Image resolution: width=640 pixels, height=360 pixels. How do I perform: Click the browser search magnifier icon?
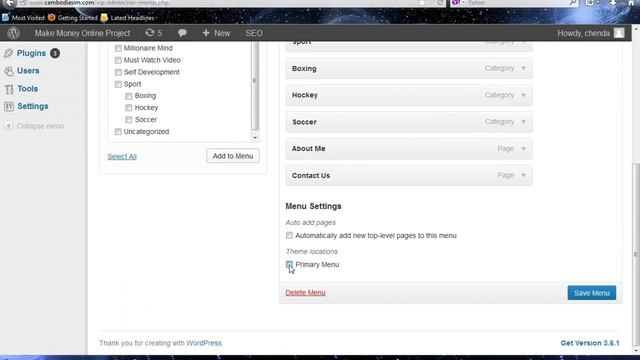(573, 3)
